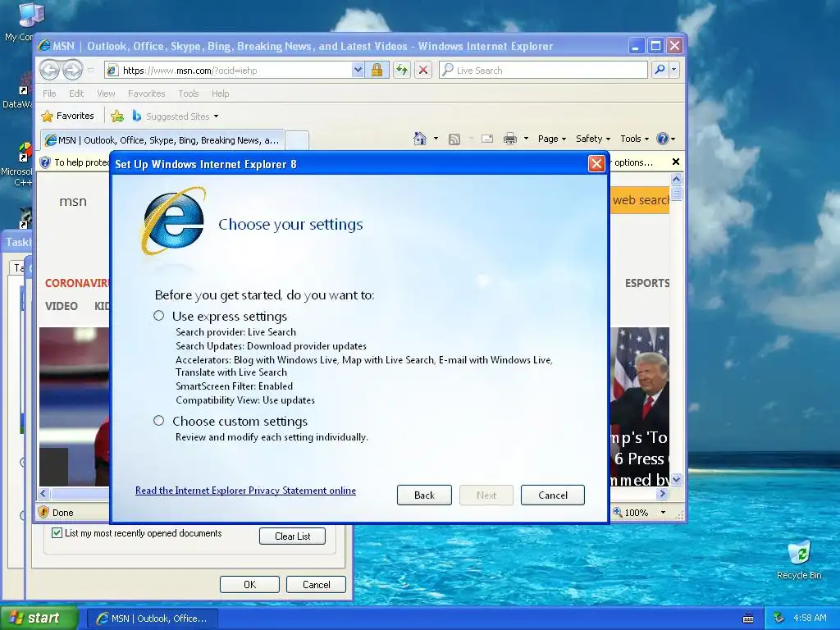This screenshot has width=840, height=630.
Task: Click the status bar security shield icon
Action: click(x=44, y=512)
